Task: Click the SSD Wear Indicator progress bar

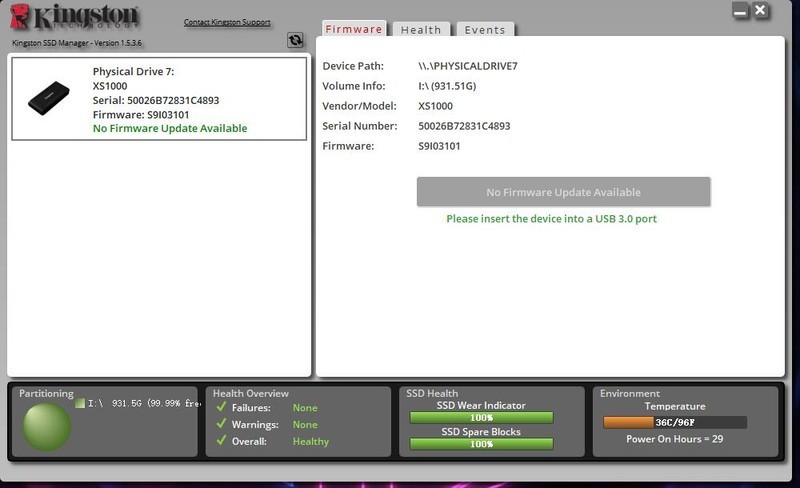Action: [x=481, y=418]
